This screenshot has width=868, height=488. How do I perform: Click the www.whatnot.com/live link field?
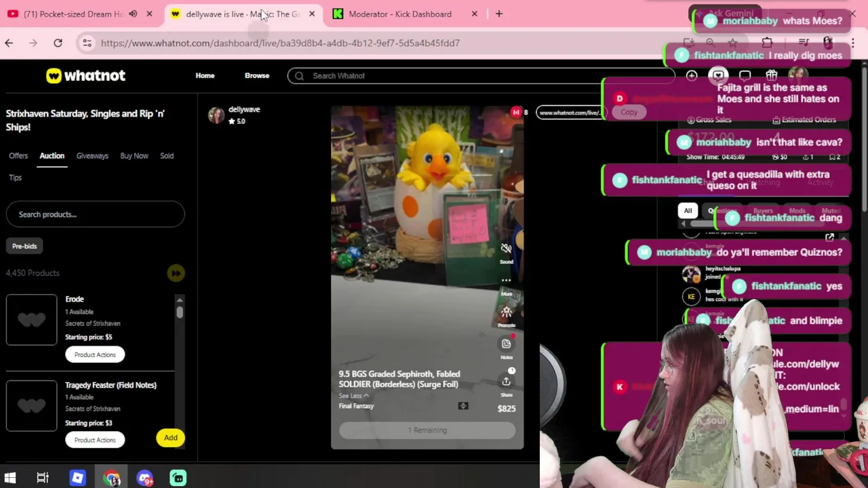click(572, 113)
